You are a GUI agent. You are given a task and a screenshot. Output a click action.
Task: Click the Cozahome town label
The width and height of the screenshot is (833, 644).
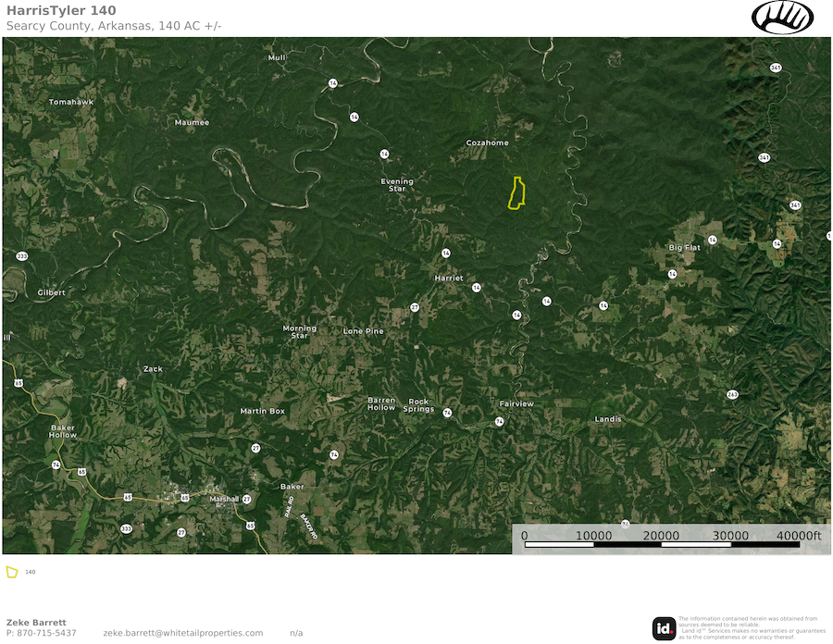point(487,143)
